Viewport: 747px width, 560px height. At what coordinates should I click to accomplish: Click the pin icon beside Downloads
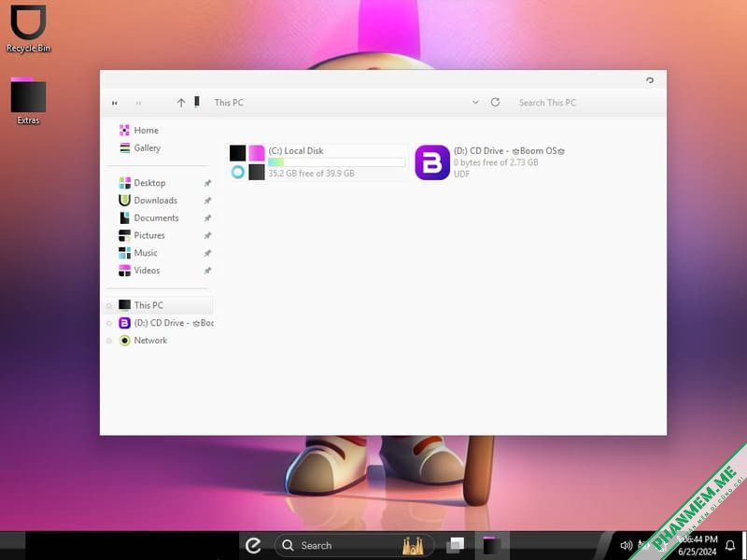point(207,201)
